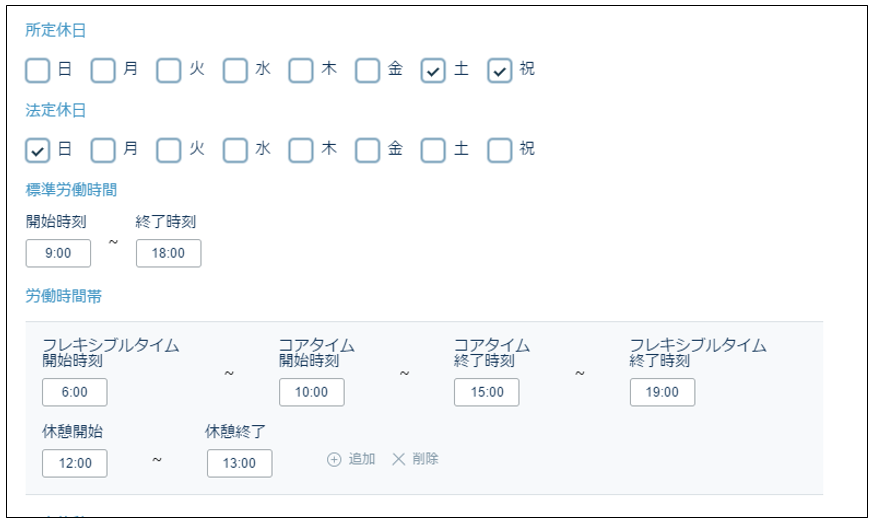Check 火 under 法定休日
This screenshot has width=874, height=524.
(170, 149)
